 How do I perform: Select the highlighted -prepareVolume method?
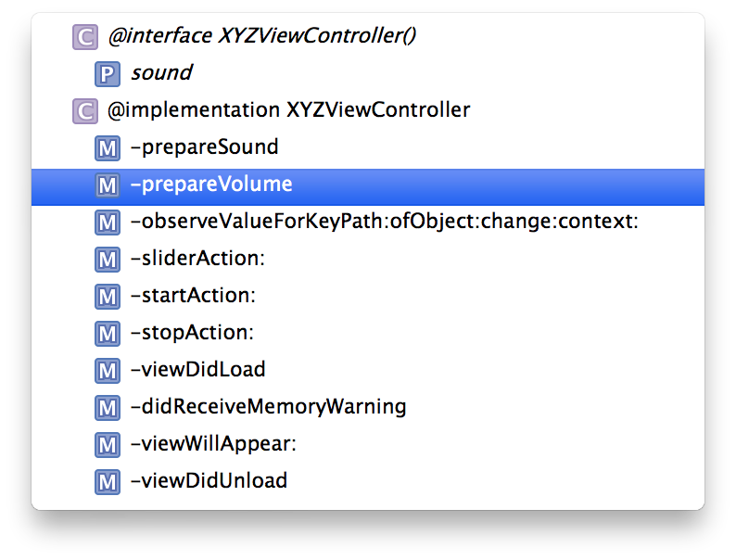point(211,185)
